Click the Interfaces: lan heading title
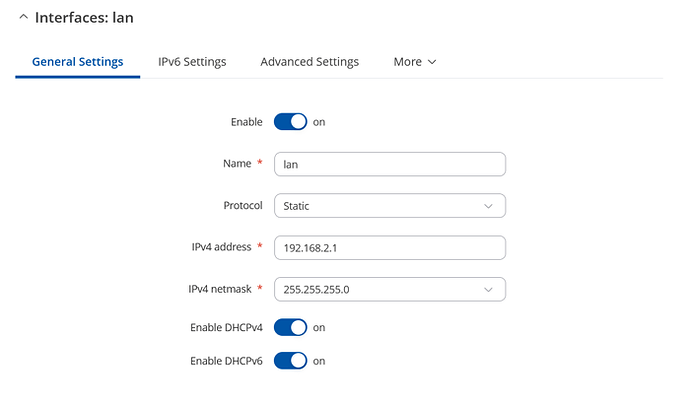 pyautogui.click(x=84, y=18)
